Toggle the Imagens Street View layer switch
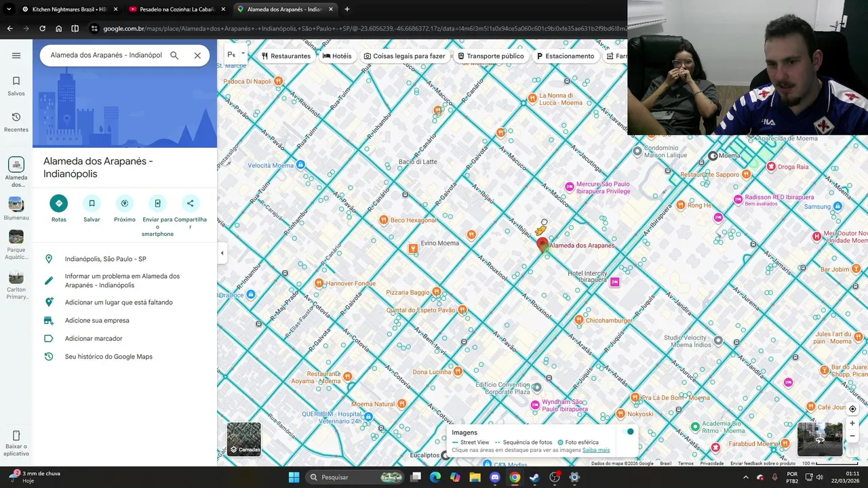Viewport: 868px width, 488px height. tap(629, 432)
